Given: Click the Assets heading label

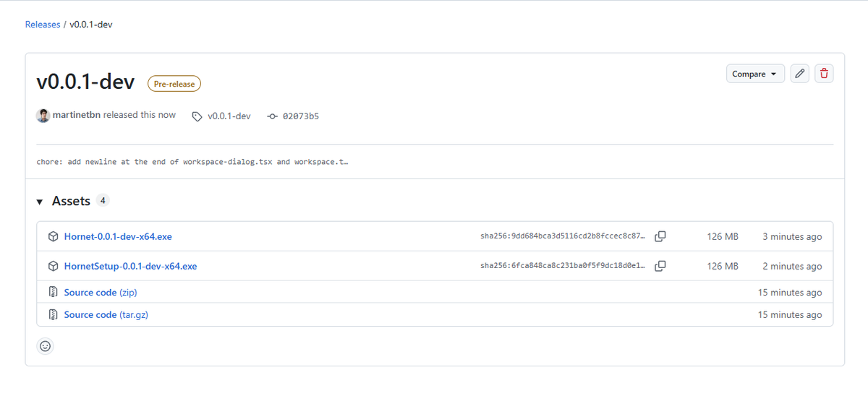Looking at the screenshot, I should coord(71,201).
